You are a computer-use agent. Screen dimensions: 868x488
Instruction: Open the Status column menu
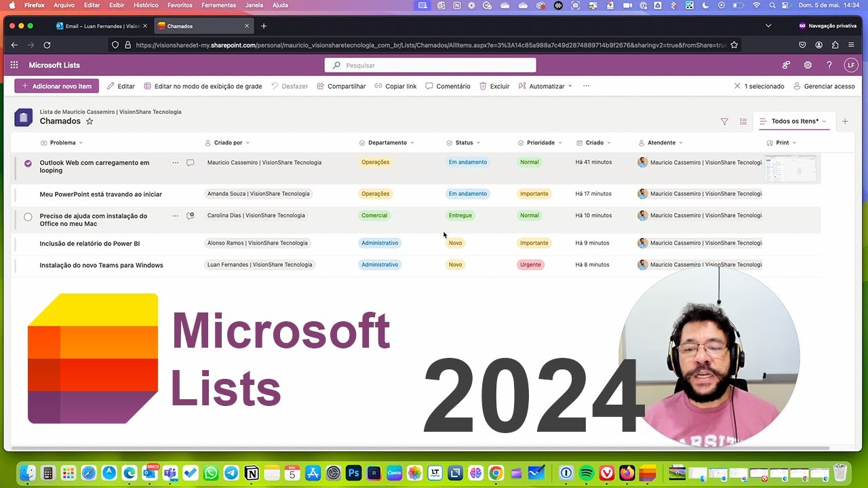[x=463, y=143]
